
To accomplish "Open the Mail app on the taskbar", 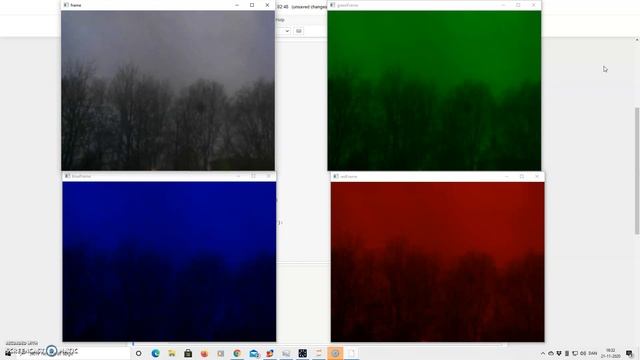I will tap(254, 353).
